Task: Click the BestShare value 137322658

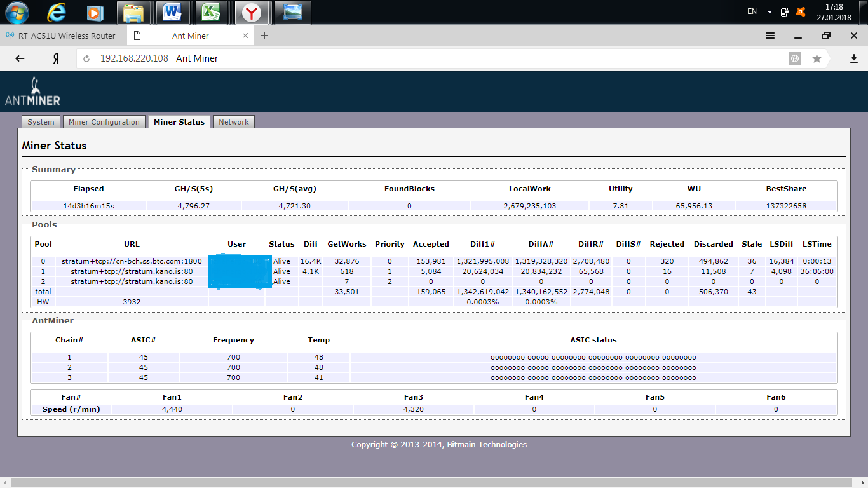Action: point(786,206)
